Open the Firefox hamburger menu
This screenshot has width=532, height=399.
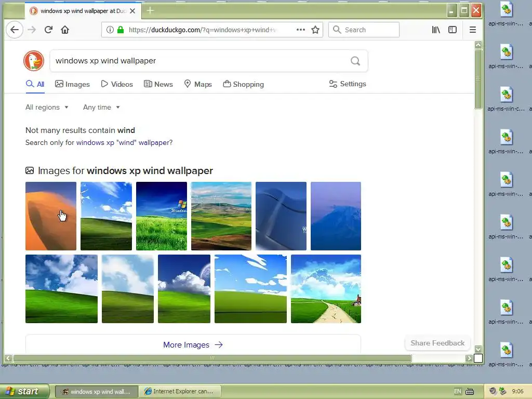point(473,30)
